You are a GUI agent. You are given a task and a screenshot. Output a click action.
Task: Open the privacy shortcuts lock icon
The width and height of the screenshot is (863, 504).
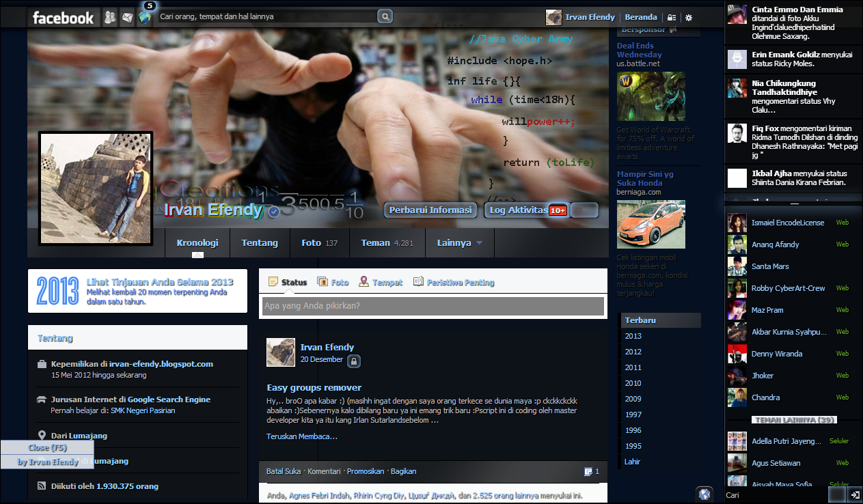pos(672,17)
